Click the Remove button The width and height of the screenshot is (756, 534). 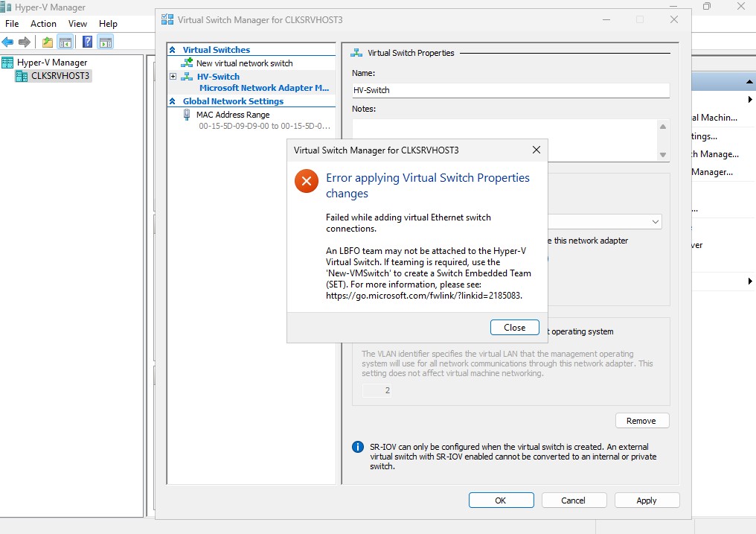coord(641,421)
